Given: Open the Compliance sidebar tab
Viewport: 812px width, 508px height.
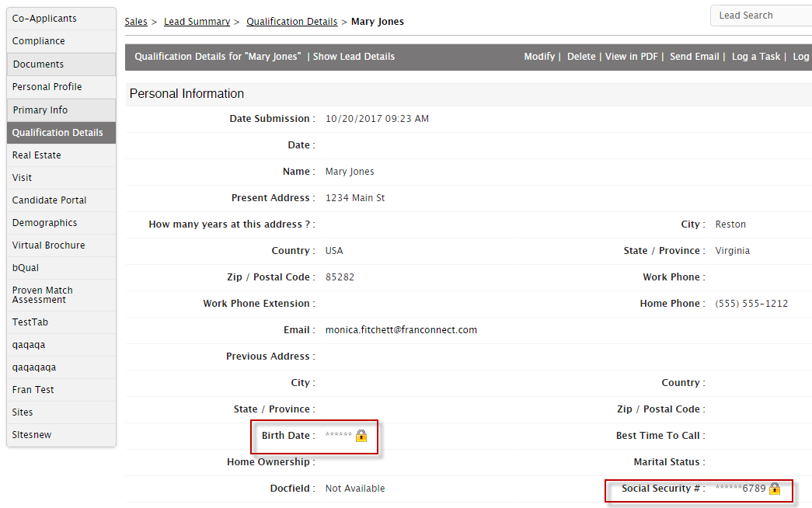Looking at the screenshot, I should coord(61,41).
